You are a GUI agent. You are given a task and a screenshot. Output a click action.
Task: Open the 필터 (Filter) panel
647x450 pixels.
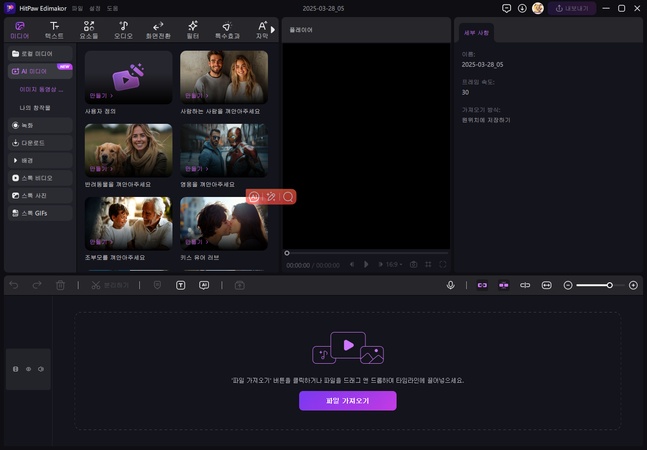click(193, 29)
